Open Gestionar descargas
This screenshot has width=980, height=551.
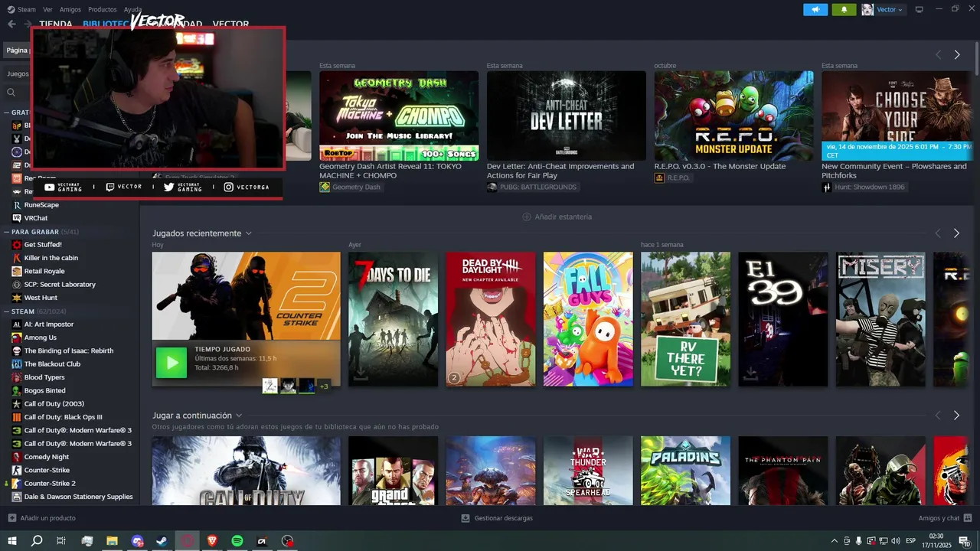pyautogui.click(x=497, y=518)
